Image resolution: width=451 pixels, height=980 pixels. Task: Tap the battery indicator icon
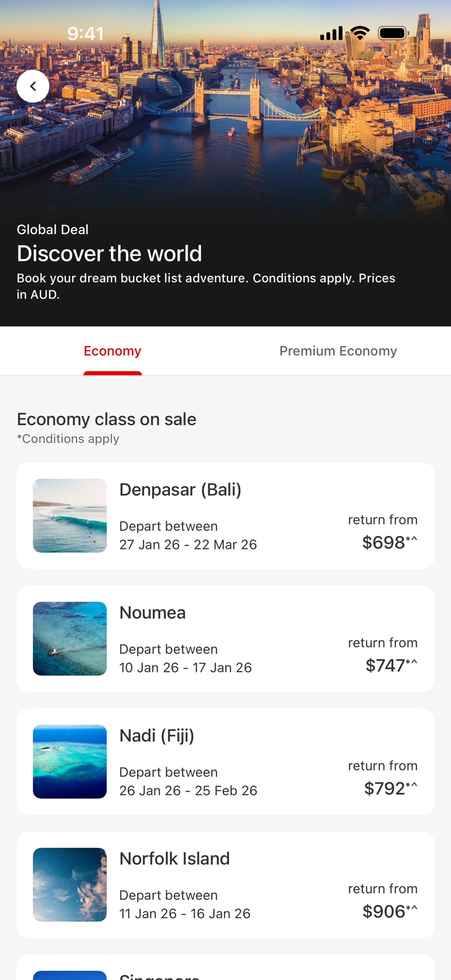393,33
